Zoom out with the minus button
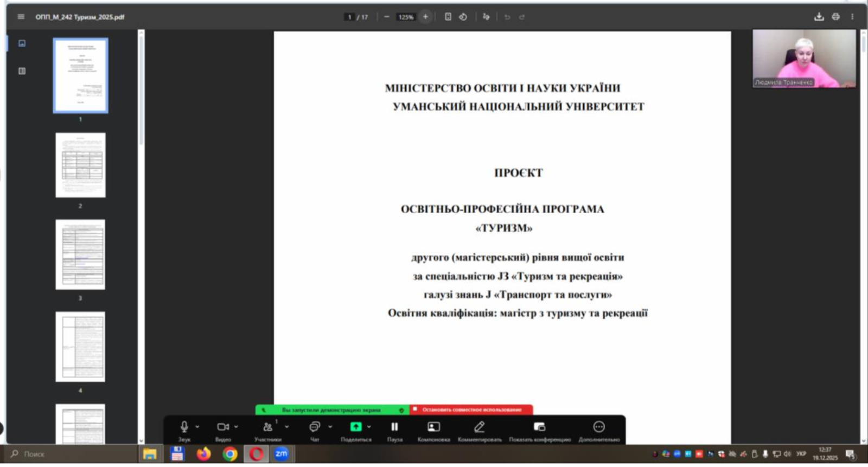 387,17
